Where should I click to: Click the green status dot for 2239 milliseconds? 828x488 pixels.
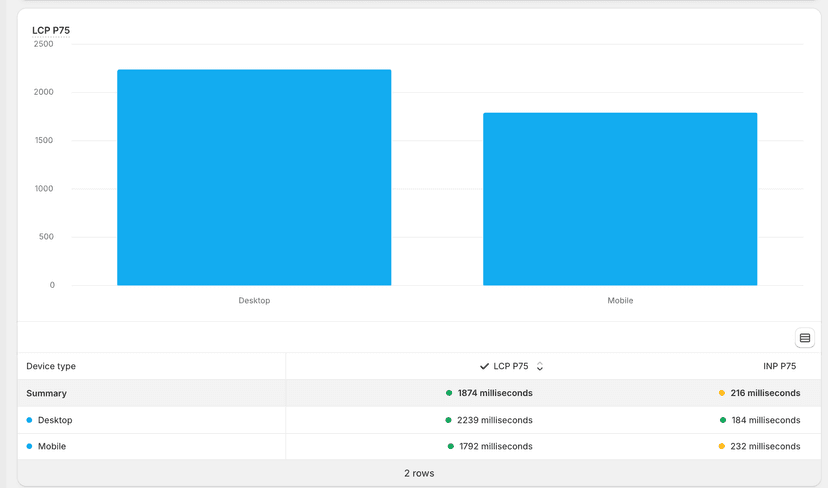[x=449, y=420]
